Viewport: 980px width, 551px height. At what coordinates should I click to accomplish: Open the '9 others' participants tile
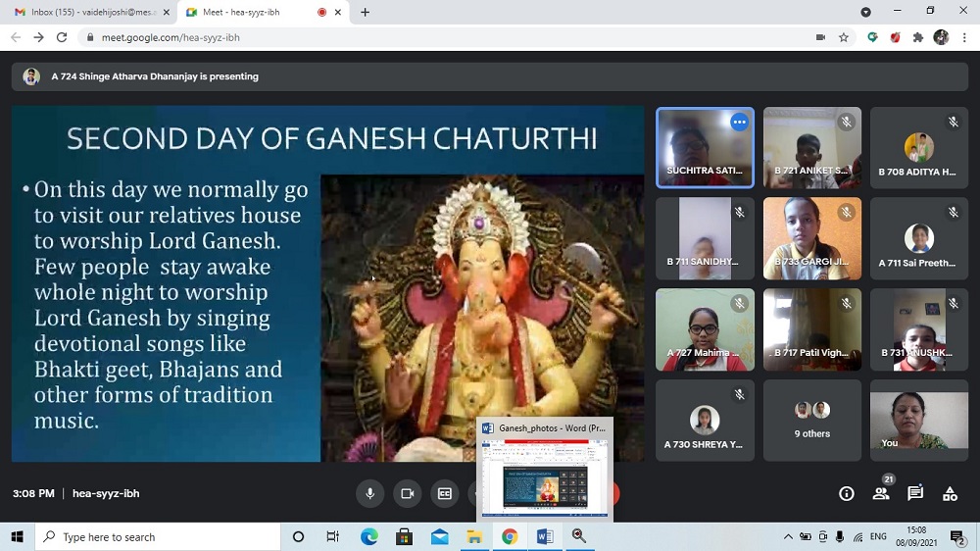[811, 420]
